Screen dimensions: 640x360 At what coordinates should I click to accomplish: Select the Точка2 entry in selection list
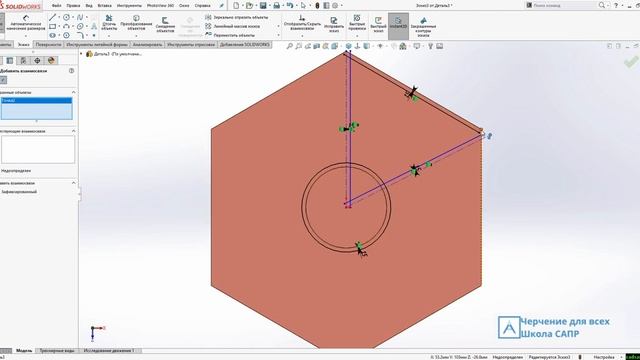36,100
